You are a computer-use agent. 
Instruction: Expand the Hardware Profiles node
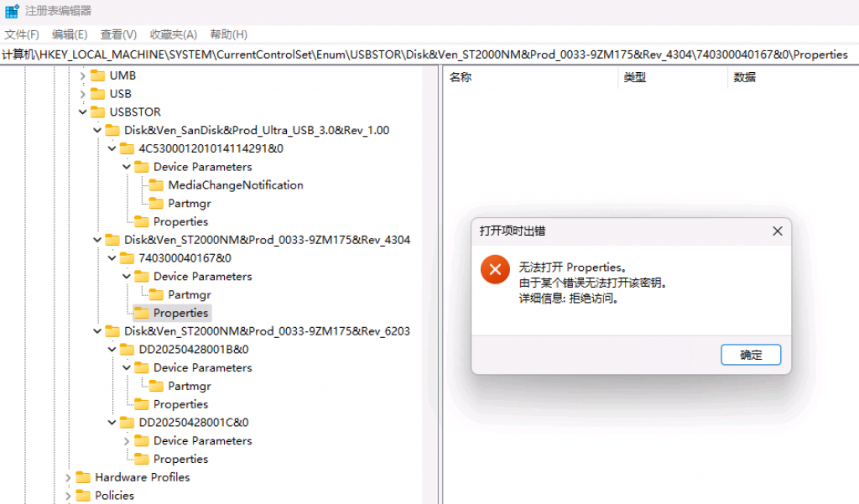[x=68, y=477]
